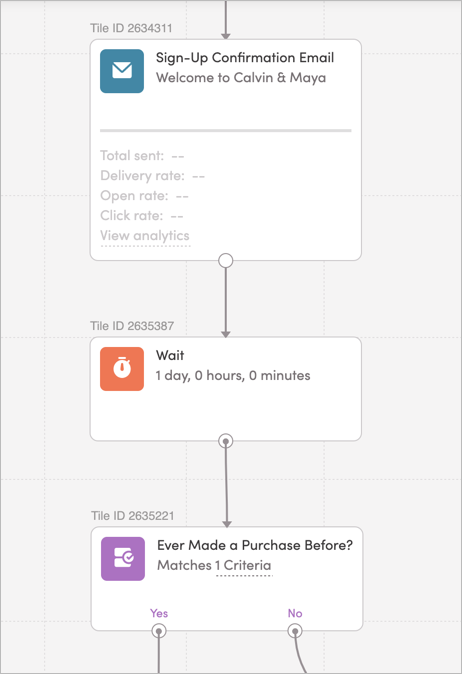Click the purple decision split icon
Viewport: 462px width, 674px height.
(123, 559)
